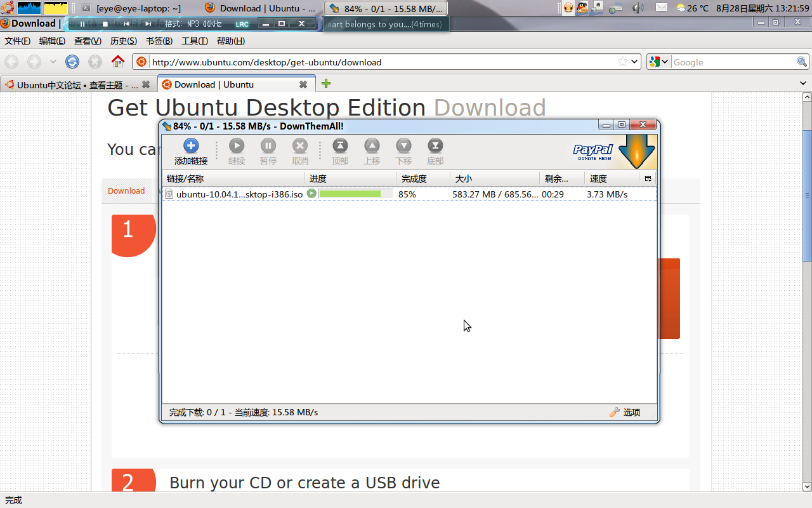Open the 编辑(E) menu

[x=52, y=41]
